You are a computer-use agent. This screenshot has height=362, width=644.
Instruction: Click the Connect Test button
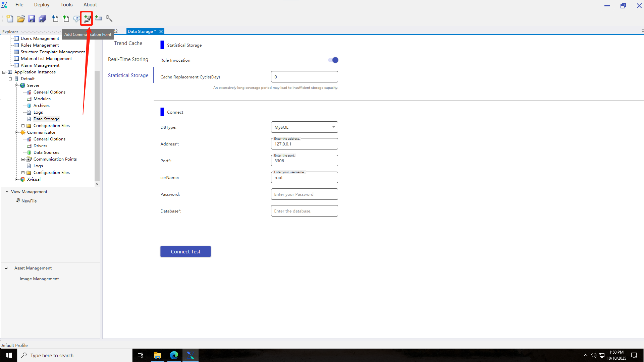[185, 251]
